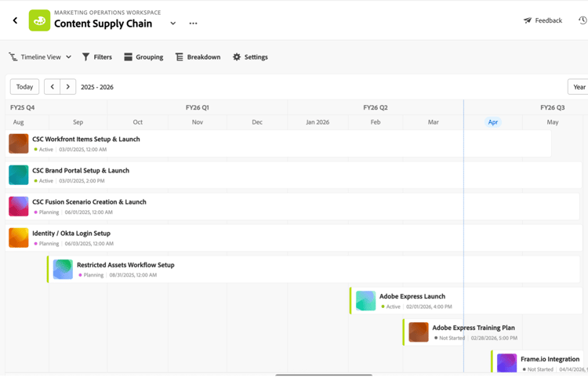Click the highlighted Apr month marker

point(493,122)
